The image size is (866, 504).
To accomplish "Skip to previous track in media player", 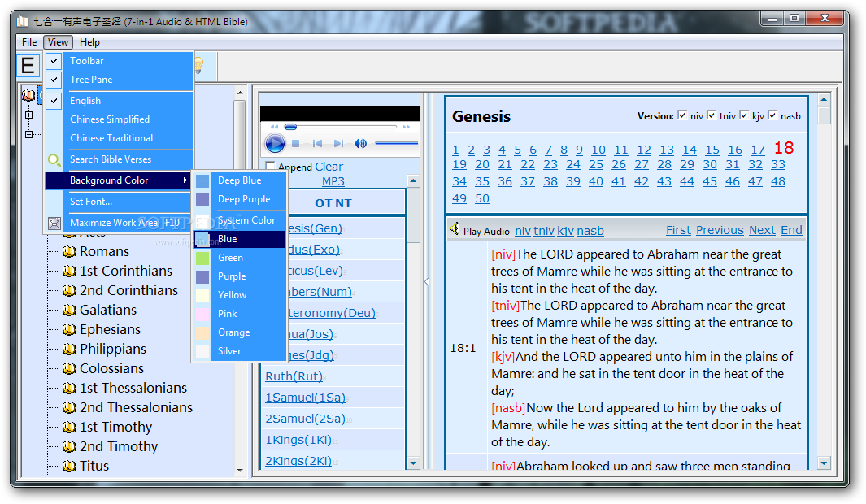I will (317, 144).
